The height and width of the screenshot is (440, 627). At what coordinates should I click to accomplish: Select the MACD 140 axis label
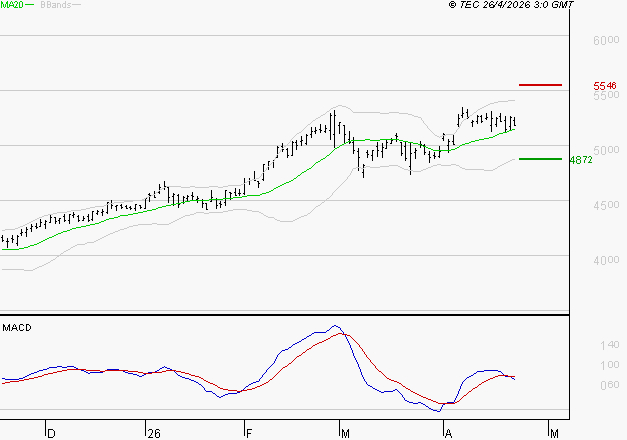coord(610,345)
